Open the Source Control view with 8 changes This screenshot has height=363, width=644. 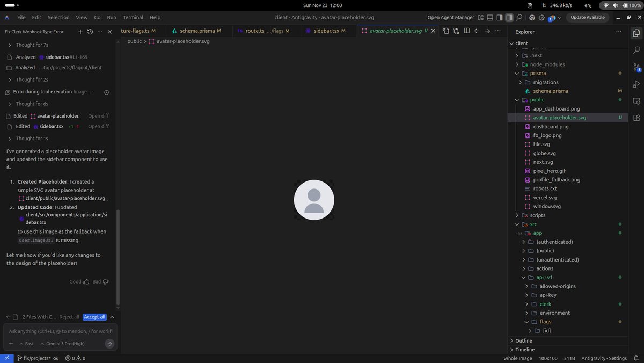tap(636, 67)
